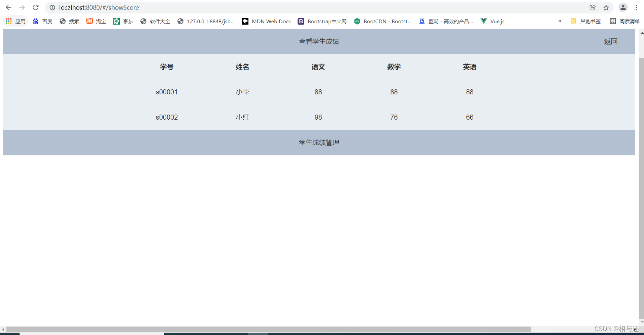Open the 阅读清单 reading list
644x335 pixels.
pyautogui.click(x=625, y=21)
